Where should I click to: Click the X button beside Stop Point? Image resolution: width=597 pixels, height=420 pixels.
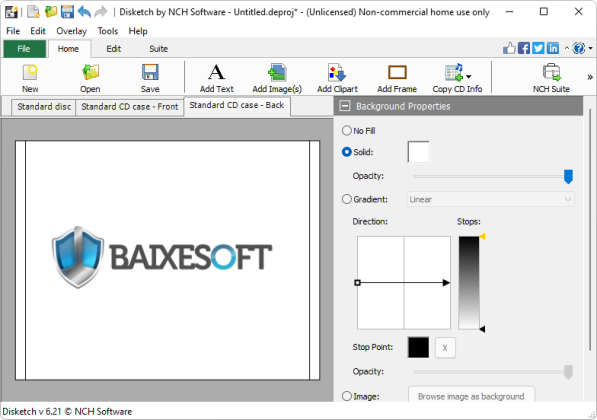tap(445, 347)
